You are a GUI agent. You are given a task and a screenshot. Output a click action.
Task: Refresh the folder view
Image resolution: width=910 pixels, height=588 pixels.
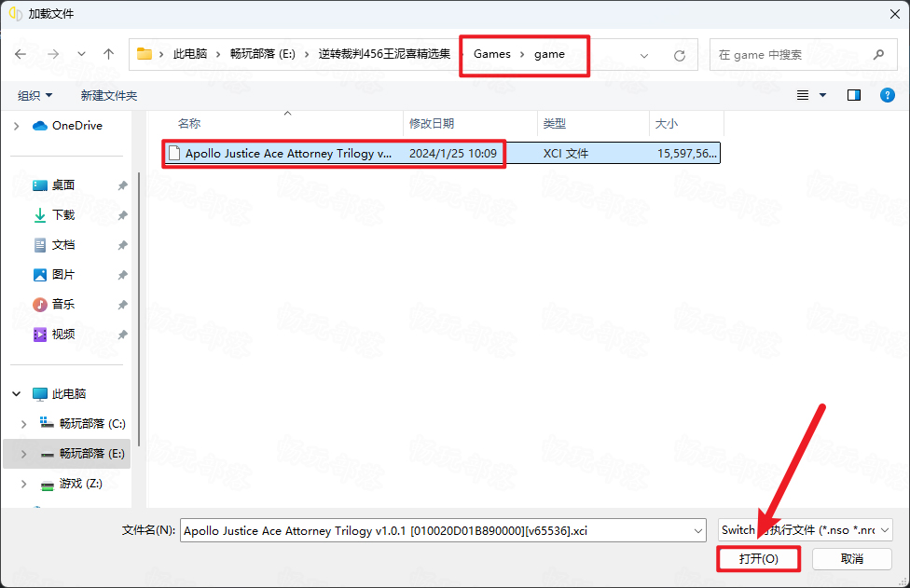(x=680, y=56)
